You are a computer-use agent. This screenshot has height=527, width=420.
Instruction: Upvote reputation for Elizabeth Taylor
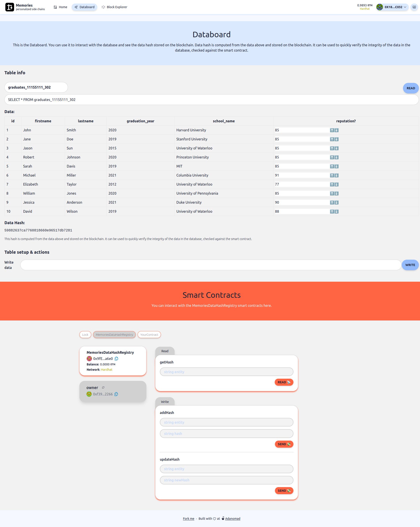click(x=332, y=184)
